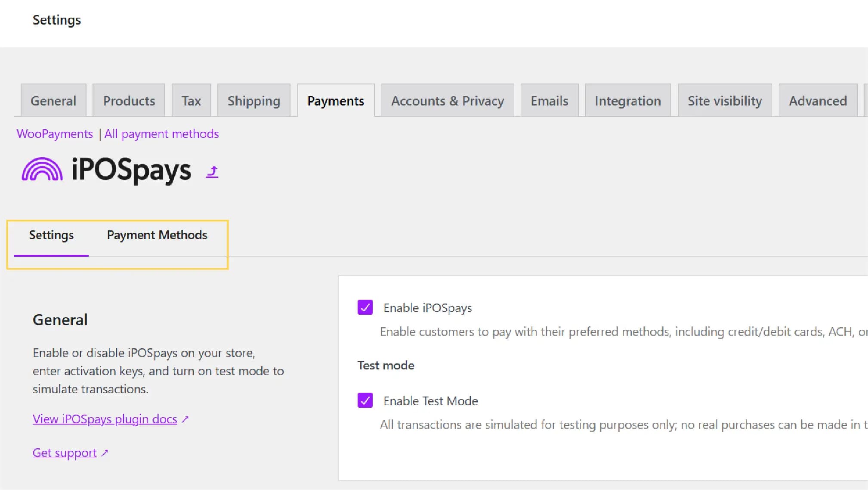Image resolution: width=868 pixels, height=490 pixels.
Task: Go to the Shipping tab
Action: (253, 101)
